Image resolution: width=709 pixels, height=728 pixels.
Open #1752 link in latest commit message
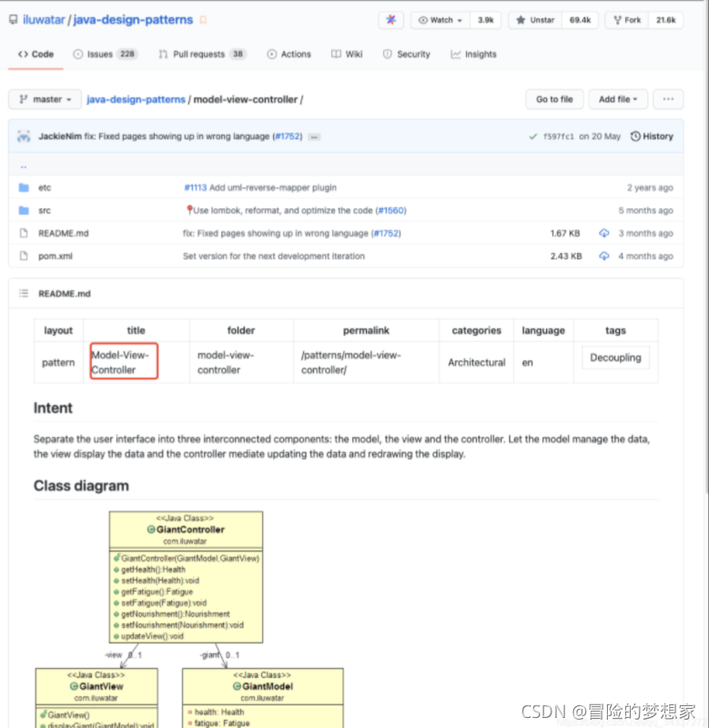(x=288, y=136)
